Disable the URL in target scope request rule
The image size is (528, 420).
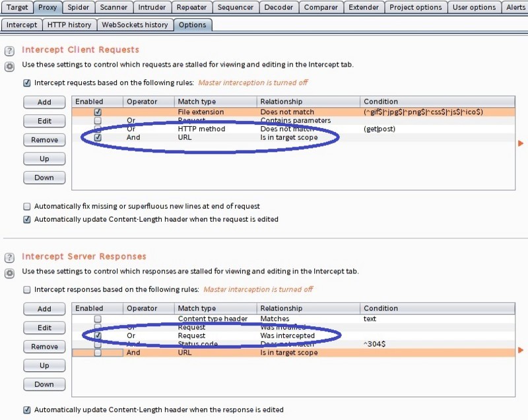click(x=98, y=137)
